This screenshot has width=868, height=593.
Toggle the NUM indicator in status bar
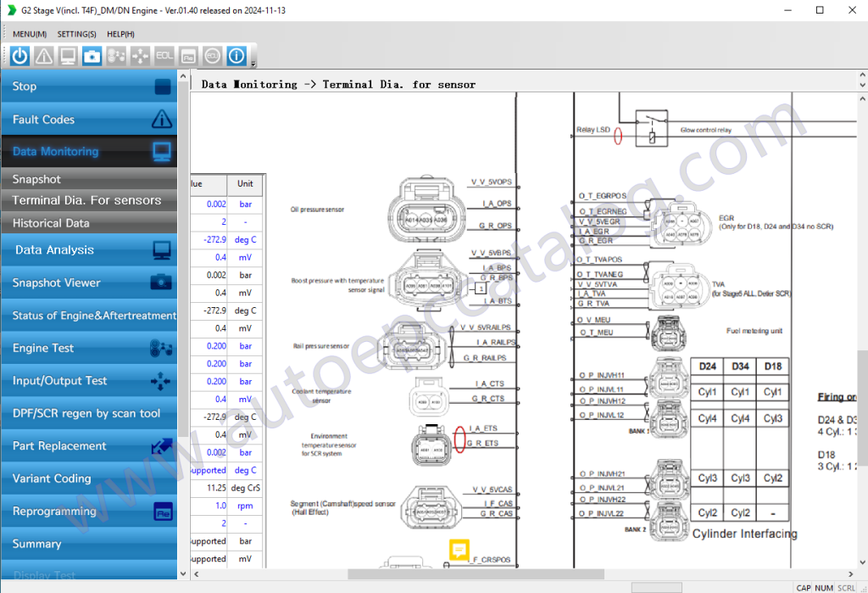coord(822,587)
